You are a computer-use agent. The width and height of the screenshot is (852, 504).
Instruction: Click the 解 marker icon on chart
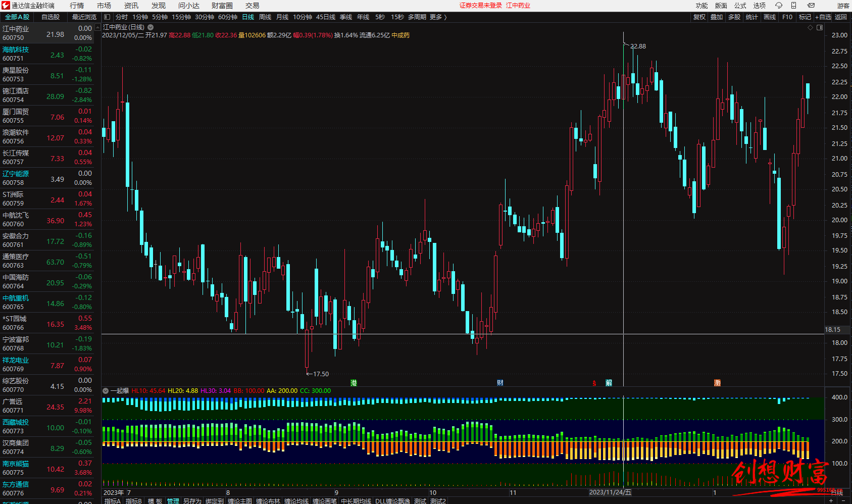[609, 383]
